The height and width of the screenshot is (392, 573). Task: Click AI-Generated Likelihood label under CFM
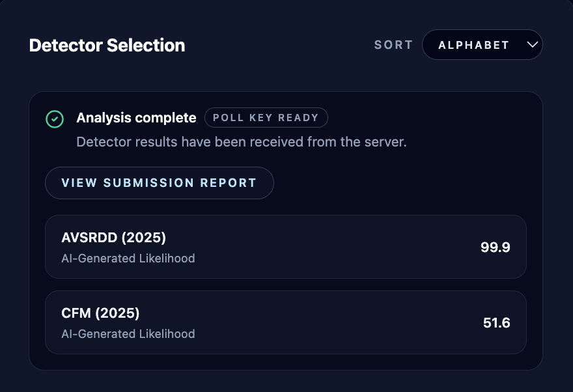(x=128, y=334)
